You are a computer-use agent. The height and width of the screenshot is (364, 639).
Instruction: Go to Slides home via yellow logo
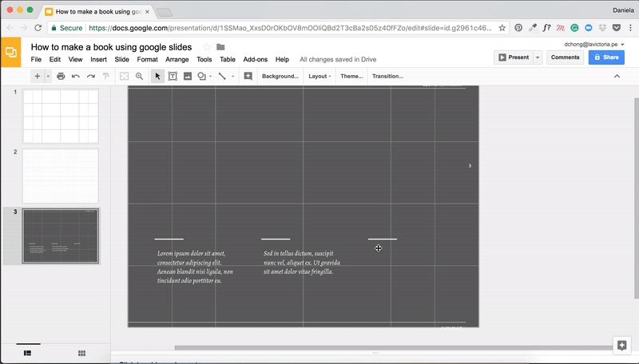click(10, 52)
